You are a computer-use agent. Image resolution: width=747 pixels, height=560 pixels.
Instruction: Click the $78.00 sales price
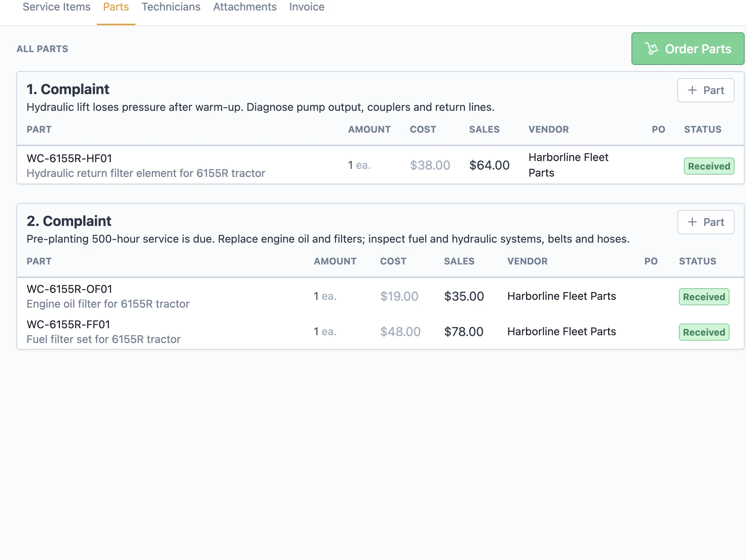[464, 332]
